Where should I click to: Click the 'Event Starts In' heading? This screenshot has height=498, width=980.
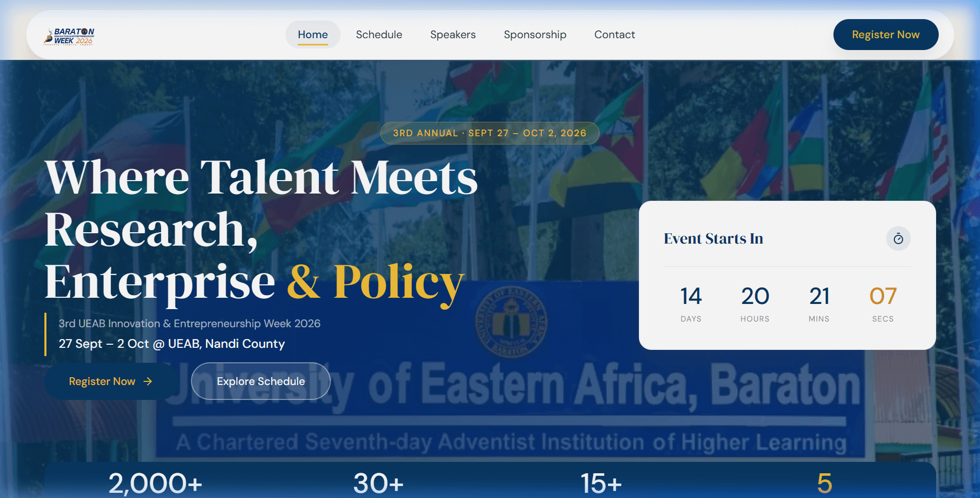click(x=713, y=238)
